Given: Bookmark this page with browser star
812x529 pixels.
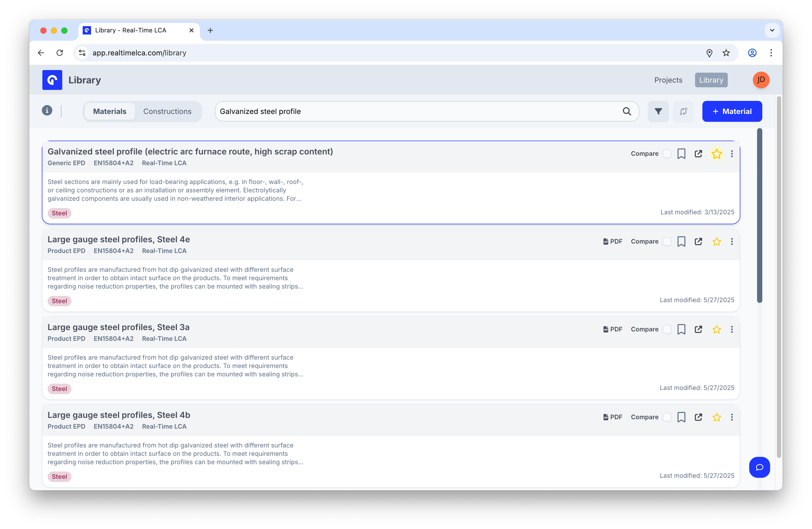Looking at the screenshot, I should point(726,53).
